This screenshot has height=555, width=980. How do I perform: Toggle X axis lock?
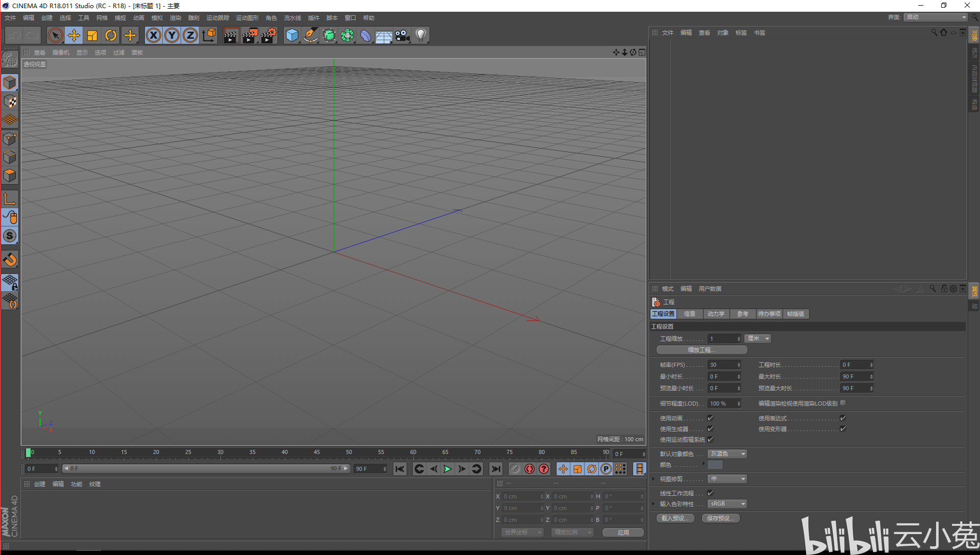[x=153, y=35]
